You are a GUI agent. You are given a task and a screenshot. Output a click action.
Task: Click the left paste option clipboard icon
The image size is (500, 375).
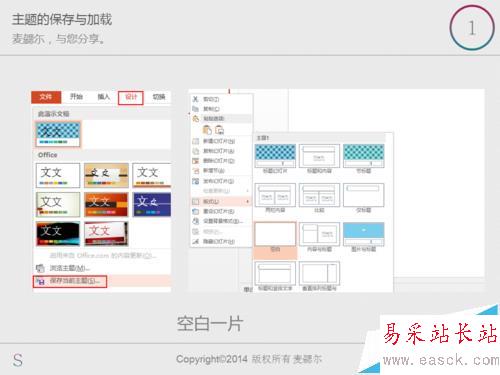(x=207, y=130)
